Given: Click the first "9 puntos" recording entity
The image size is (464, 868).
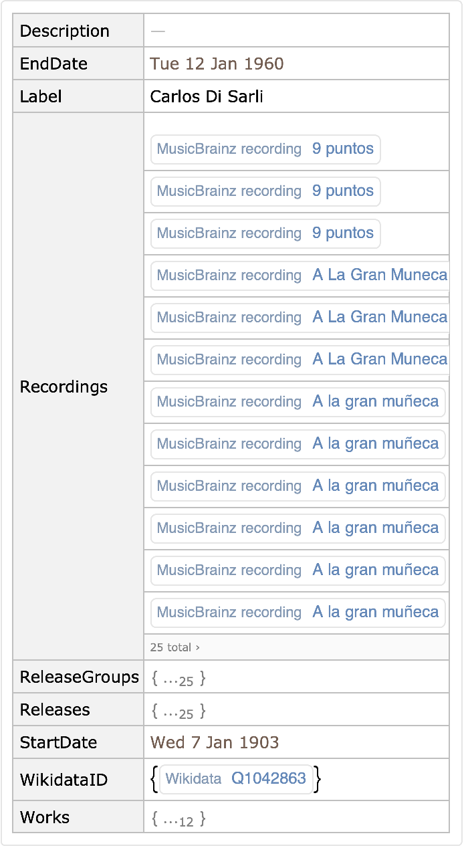Looking at the screenshot, I should pos(265,149).
